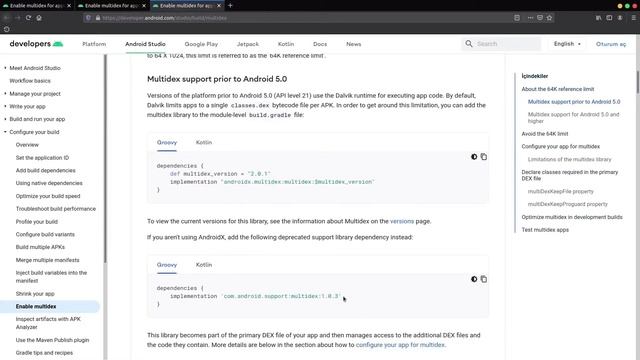Open the browser home page icon

[39, 18]
